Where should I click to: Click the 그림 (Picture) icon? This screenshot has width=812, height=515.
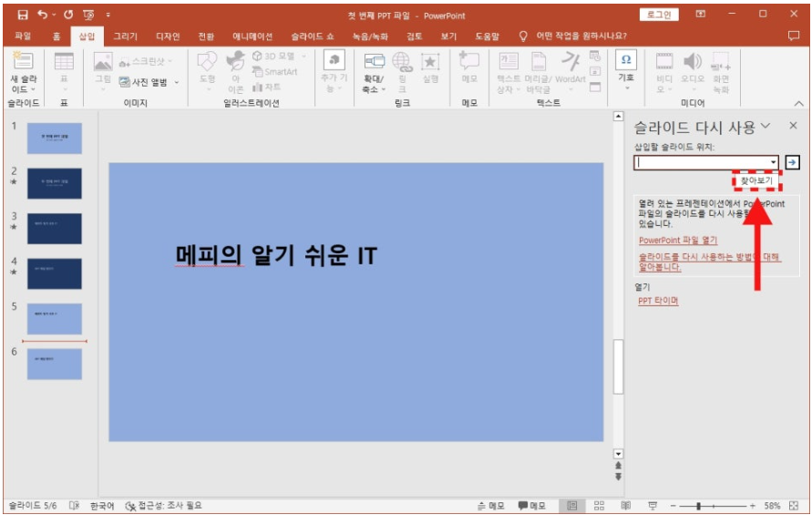[x=103, y=62]
